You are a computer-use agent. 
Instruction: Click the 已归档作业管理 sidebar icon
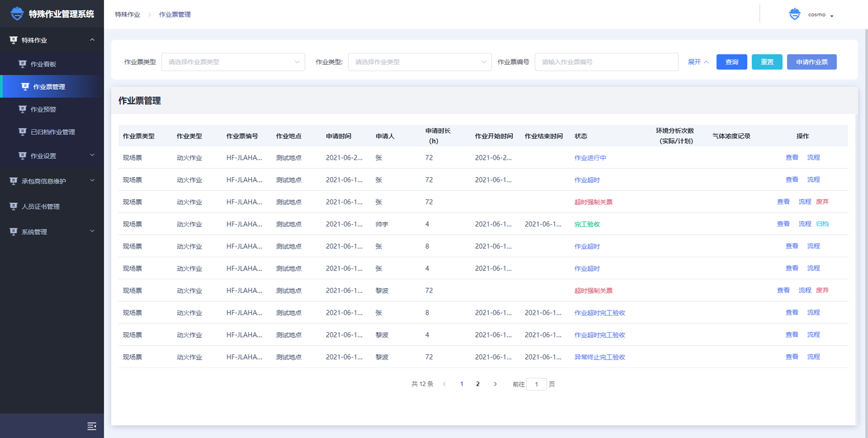point(23,132)
